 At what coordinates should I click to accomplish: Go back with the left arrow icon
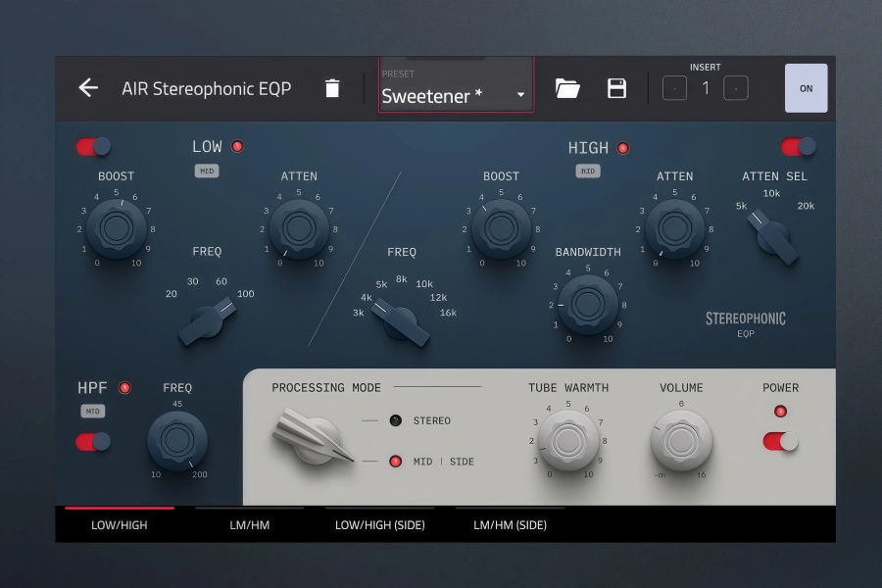point(88,88)
